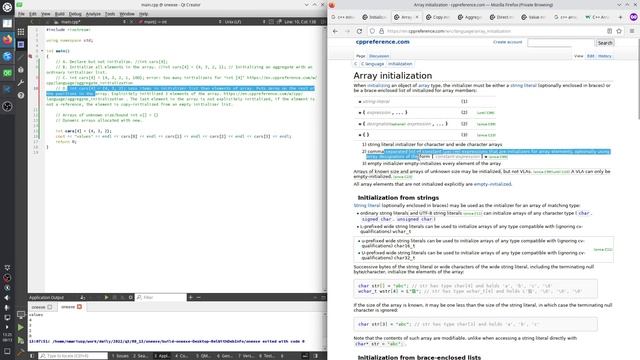Open the Discussion tab on cppreference page
The width and height of the screenshot is (640, 360).
(x=379, y=56)
